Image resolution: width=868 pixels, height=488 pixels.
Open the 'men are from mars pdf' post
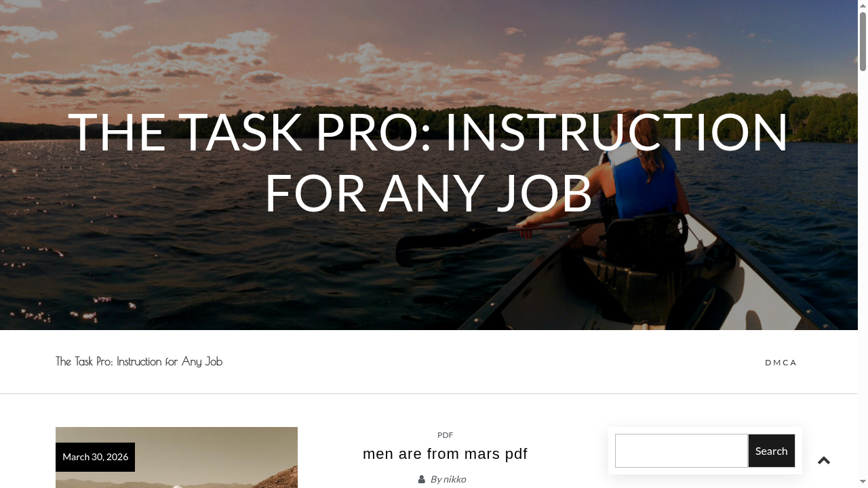click(x=445, y=454)
